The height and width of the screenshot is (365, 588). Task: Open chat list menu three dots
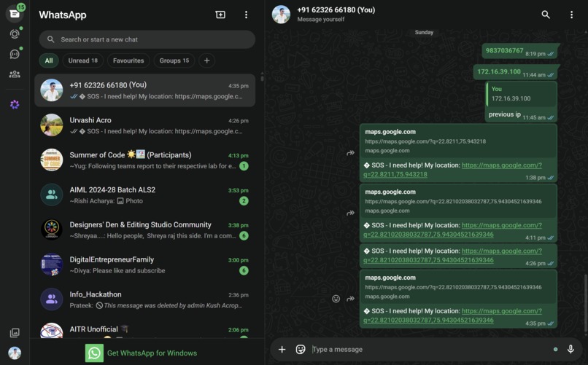pos(246,15)
